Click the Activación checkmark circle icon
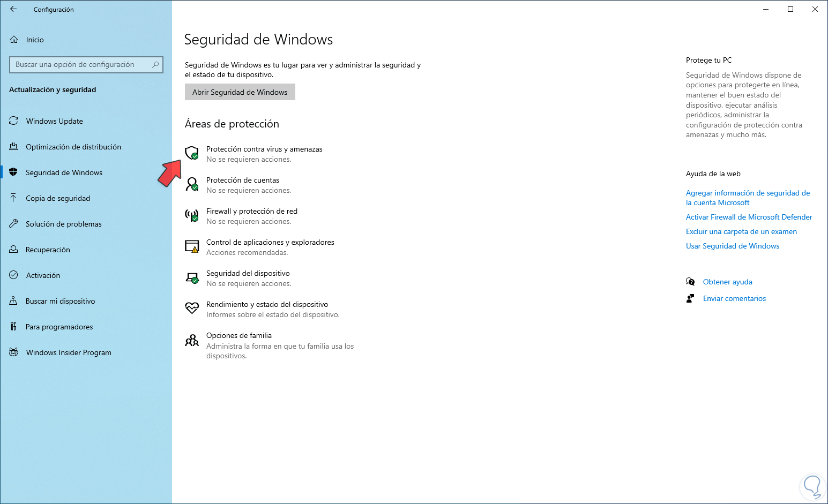The image size is (828, 504). click(13, 275)
